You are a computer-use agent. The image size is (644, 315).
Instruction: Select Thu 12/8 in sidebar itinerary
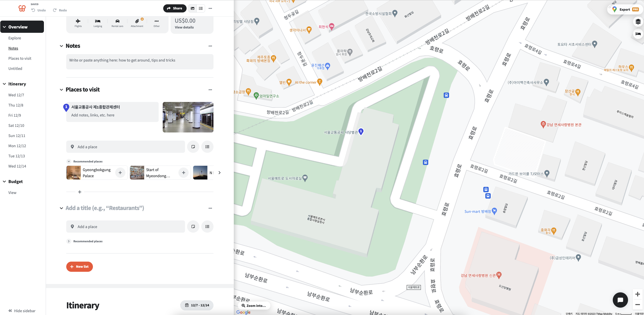[16, 105]
